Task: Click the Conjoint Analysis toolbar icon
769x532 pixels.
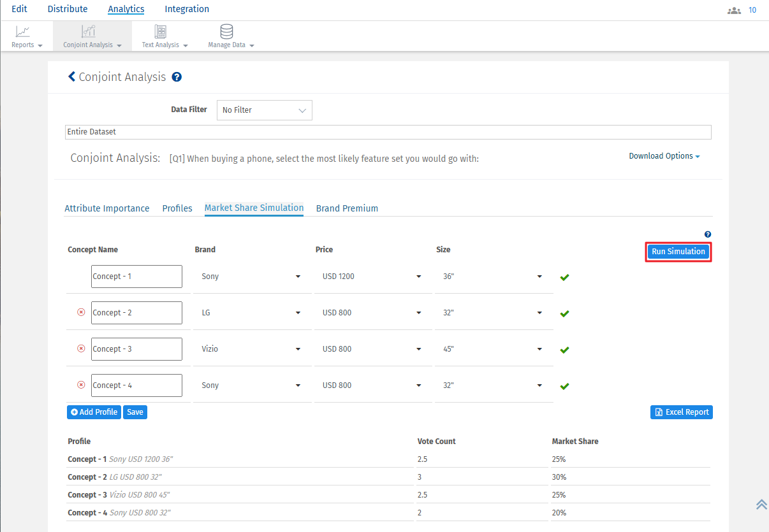Action: [88, 32]
